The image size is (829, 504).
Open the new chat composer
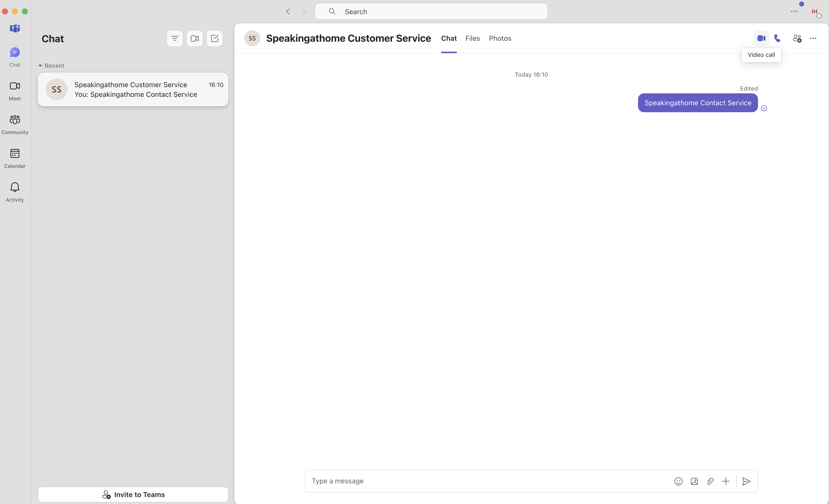click(x=214, y=38)
